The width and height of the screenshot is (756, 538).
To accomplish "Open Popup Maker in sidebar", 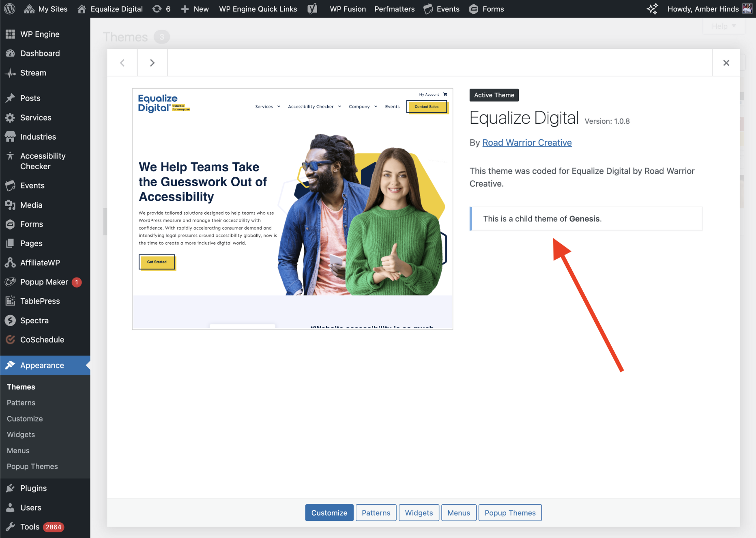I will tap(45, 282).
